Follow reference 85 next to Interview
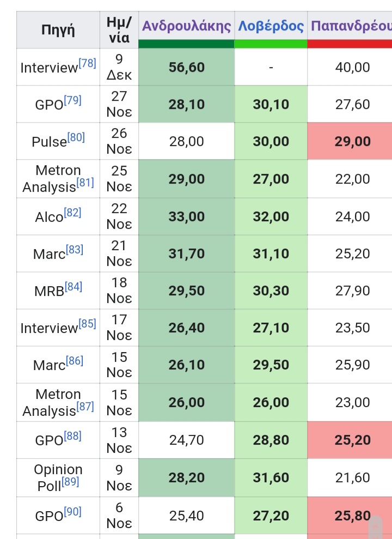Viewport: 392px width, 539px height. click(87, 324)
